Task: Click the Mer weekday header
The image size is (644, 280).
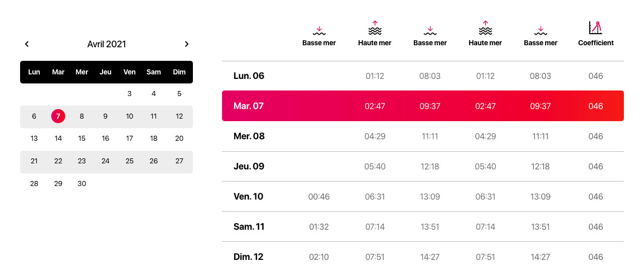Action: point(82,72)
